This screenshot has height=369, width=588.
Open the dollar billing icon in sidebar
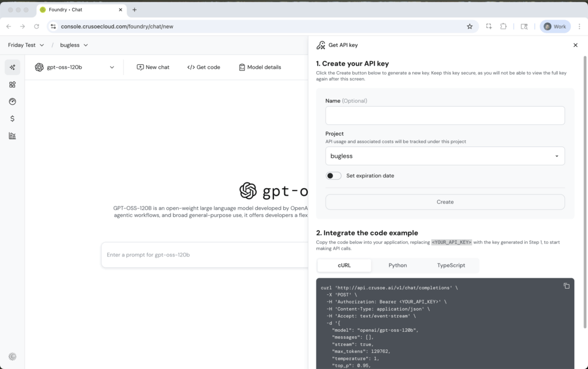tap(13, 119)
